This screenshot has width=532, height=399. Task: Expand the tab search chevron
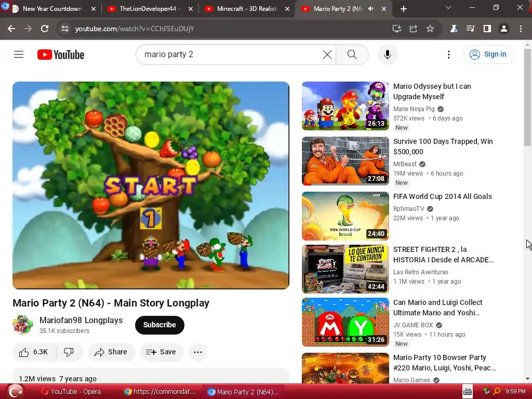(448, 7)
